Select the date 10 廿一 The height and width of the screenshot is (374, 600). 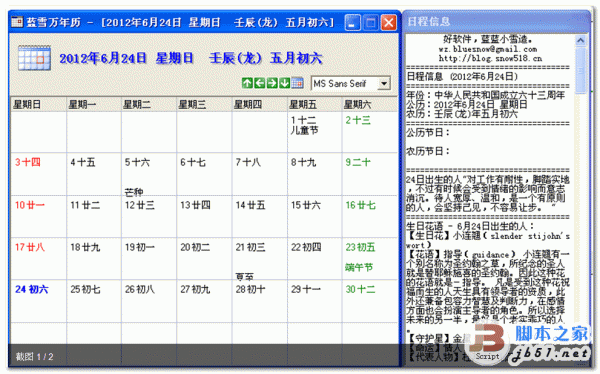pyautogui.click(x=38, y=217)
